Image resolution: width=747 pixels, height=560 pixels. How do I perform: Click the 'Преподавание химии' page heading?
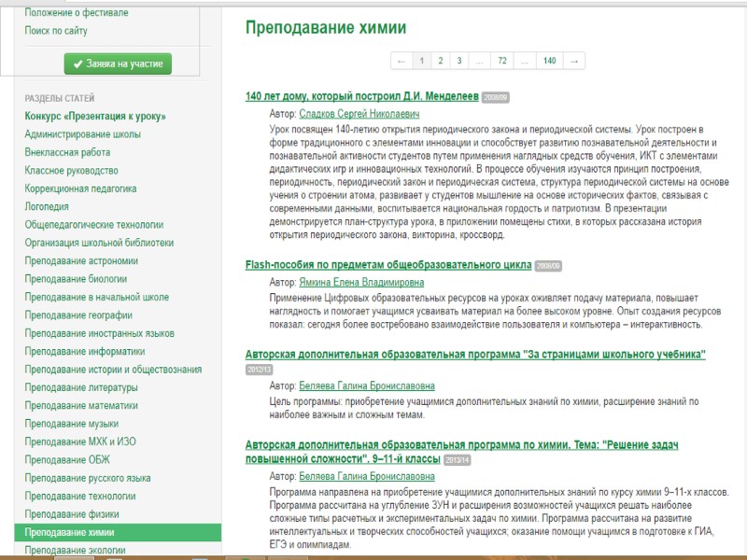pos(326,28)
